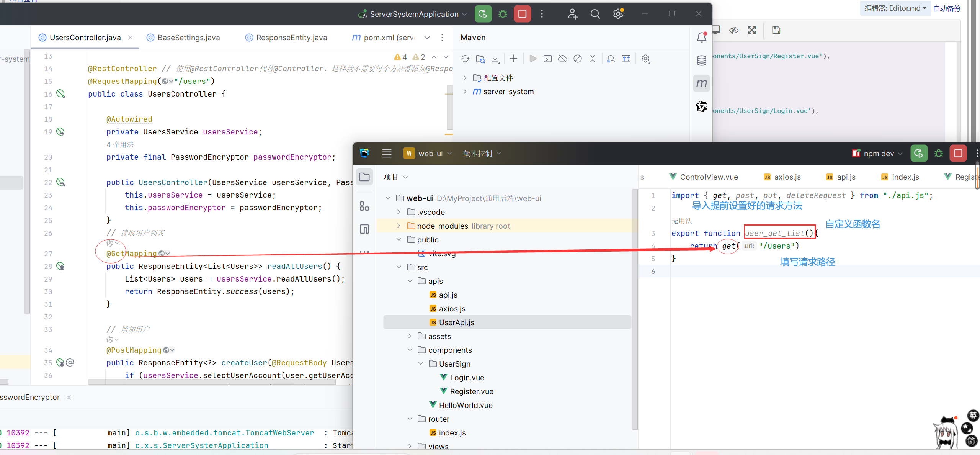Switch to ControlView.vue tab
Viewport: 980px width, 455px height.
[704, 177]
